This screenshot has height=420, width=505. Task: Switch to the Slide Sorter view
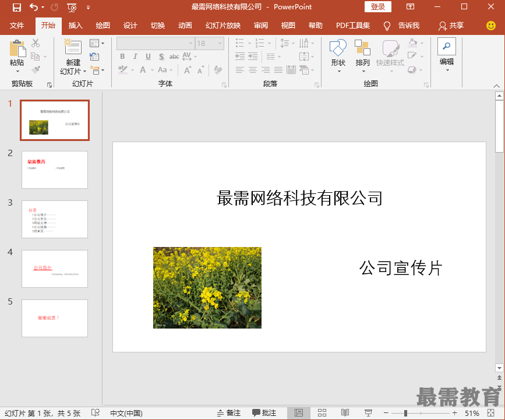322,413
